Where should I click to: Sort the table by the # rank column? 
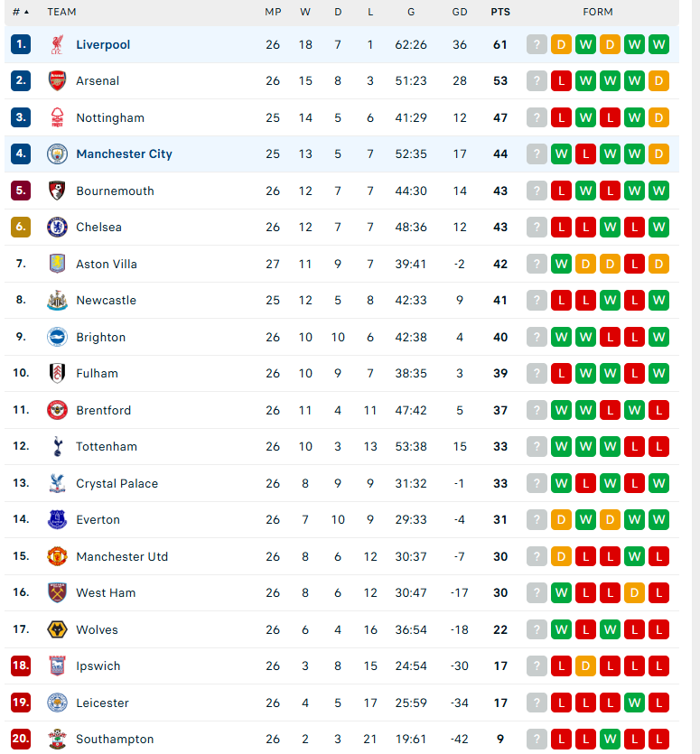[20, 12]
